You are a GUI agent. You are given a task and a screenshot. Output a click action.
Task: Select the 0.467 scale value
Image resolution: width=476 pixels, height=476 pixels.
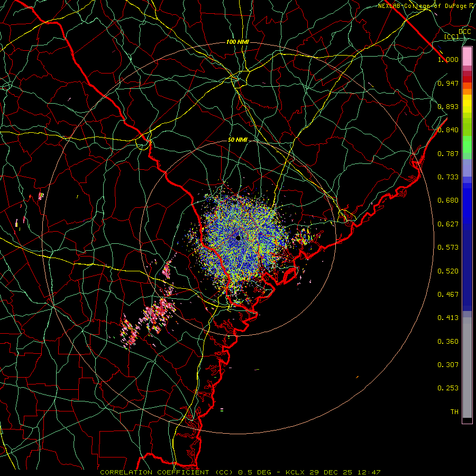click(x=448, y=295)
